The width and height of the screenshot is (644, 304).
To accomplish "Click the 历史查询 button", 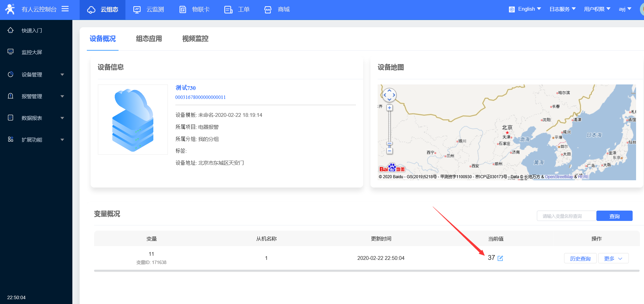I will [x=580, y=259].
